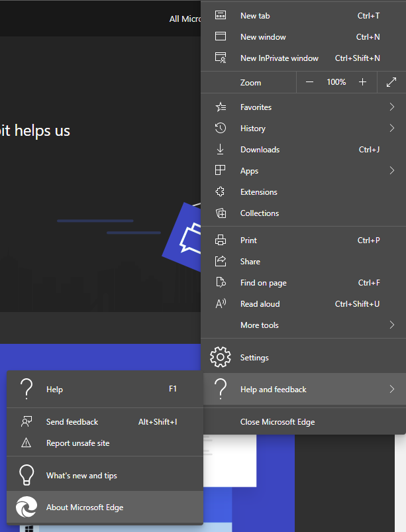Choose Find on page entry
This screenshot has width=406, height=532.
tap(303, 283)
